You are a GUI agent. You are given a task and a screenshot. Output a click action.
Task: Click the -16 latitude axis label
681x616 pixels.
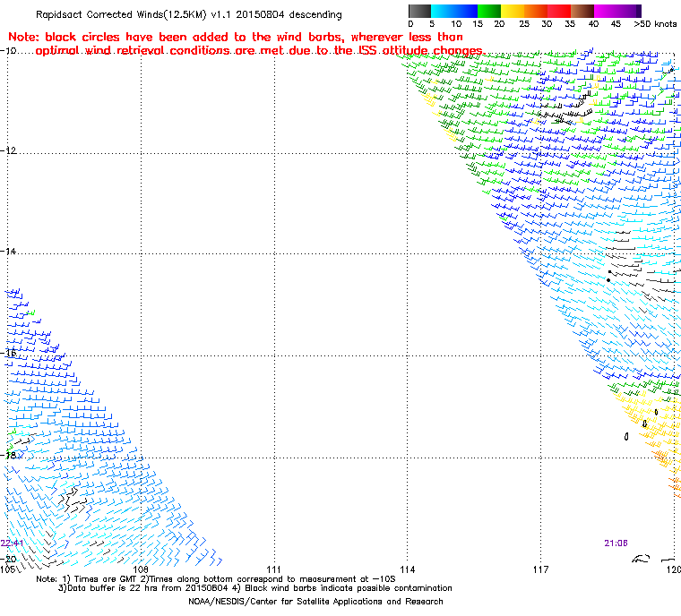pyautogui.click(x=8, y=353)
